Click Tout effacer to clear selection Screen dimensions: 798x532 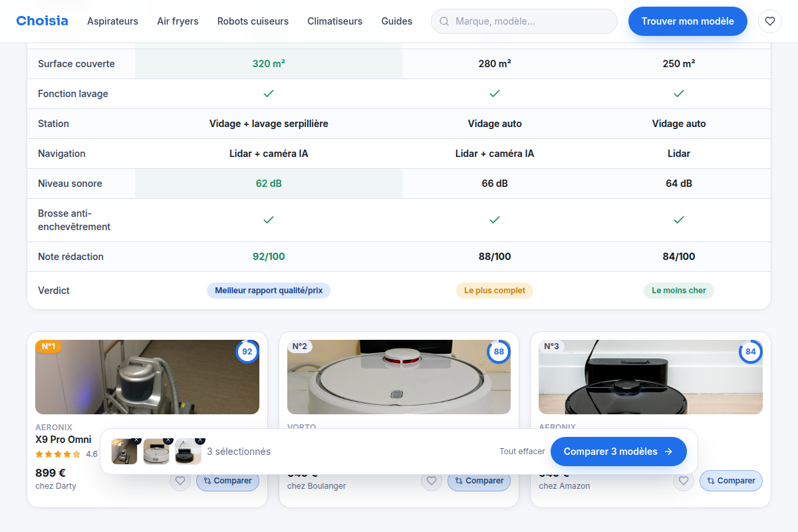tap(522, 452)
